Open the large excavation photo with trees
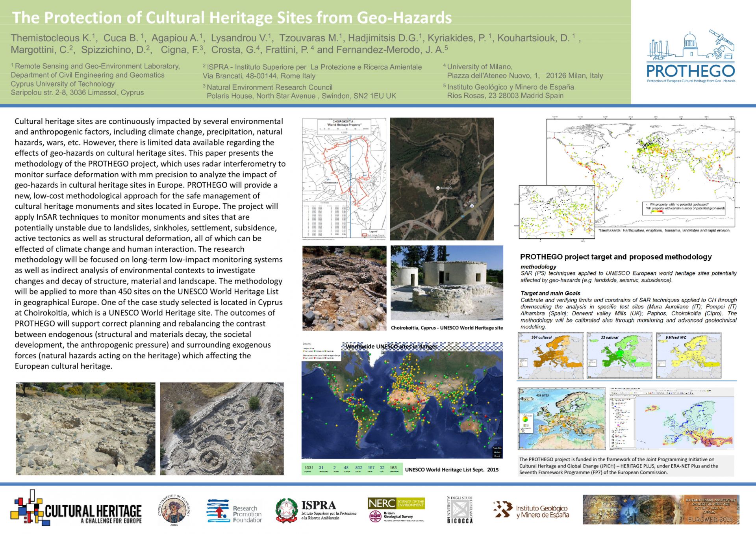The height and width of the screenshot is (534, 756). coord(85,428)
